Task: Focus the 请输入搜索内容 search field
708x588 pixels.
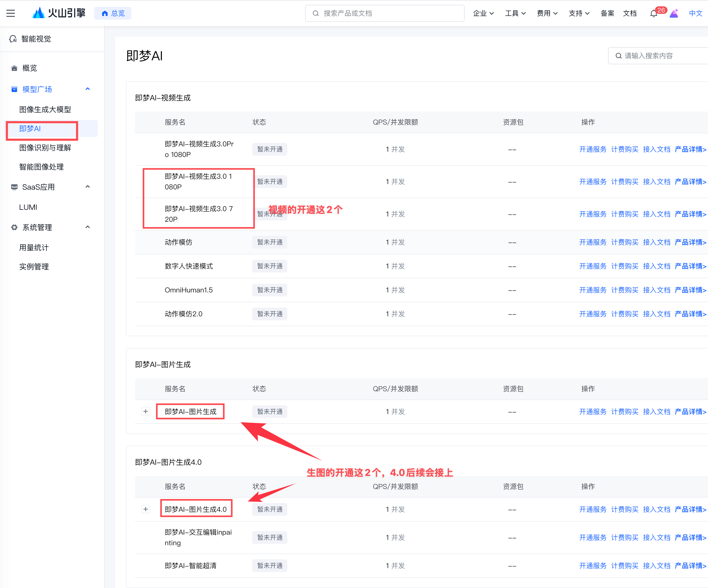Action: click(658, 56)
